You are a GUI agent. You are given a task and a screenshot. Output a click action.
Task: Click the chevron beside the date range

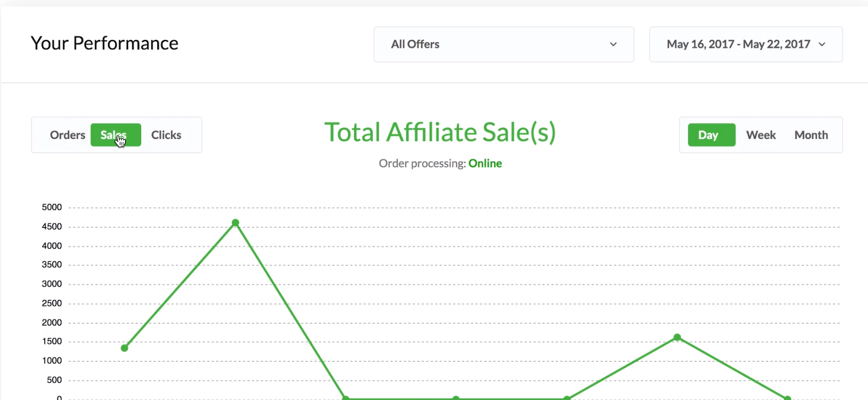[822, 44]
